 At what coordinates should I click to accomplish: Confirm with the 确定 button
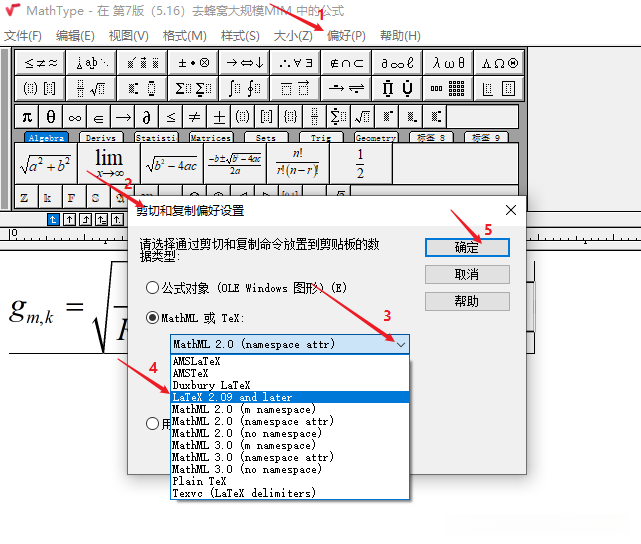point(467,248)
